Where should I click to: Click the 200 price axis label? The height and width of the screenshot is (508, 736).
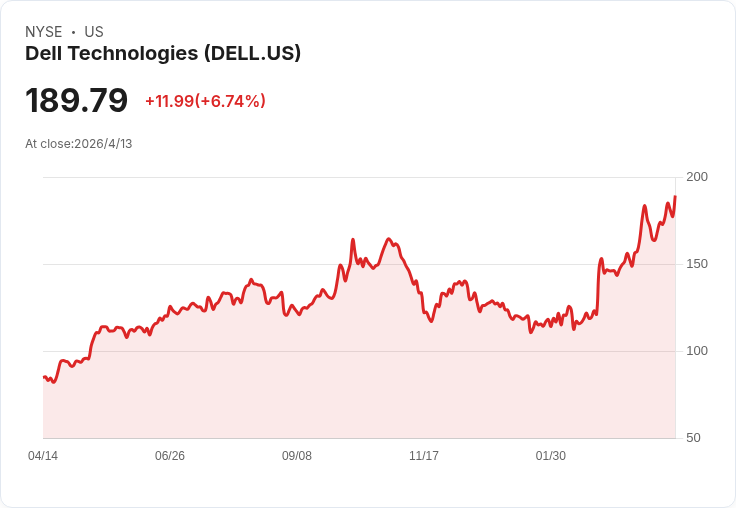(x=697, y=177)
